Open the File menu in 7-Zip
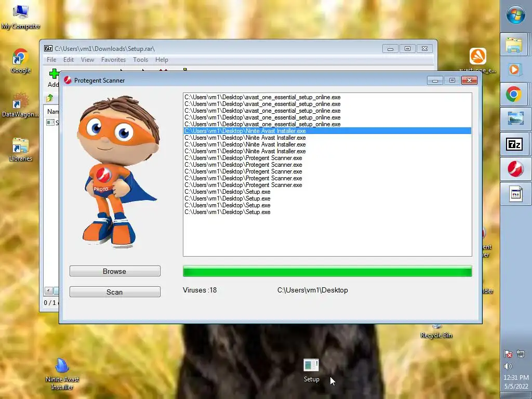This screenshot has height=399, width=532. (51, 60)
